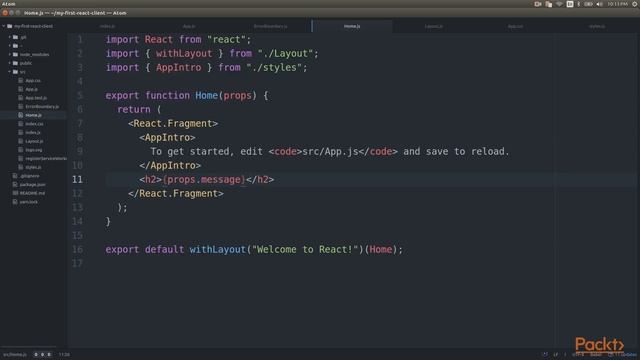Click the Home function name on line 5
The height and width of the screenshot is (360, 640).
[207, 96]
